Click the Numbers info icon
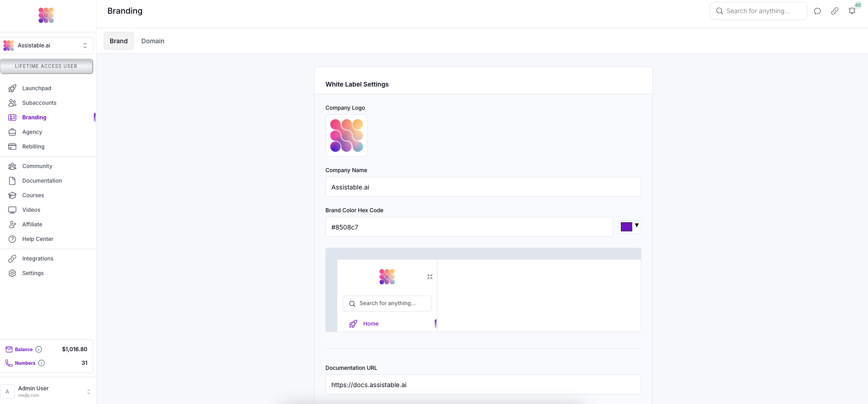The height and width of the screenshot is (404, 868). pos(41,363)
